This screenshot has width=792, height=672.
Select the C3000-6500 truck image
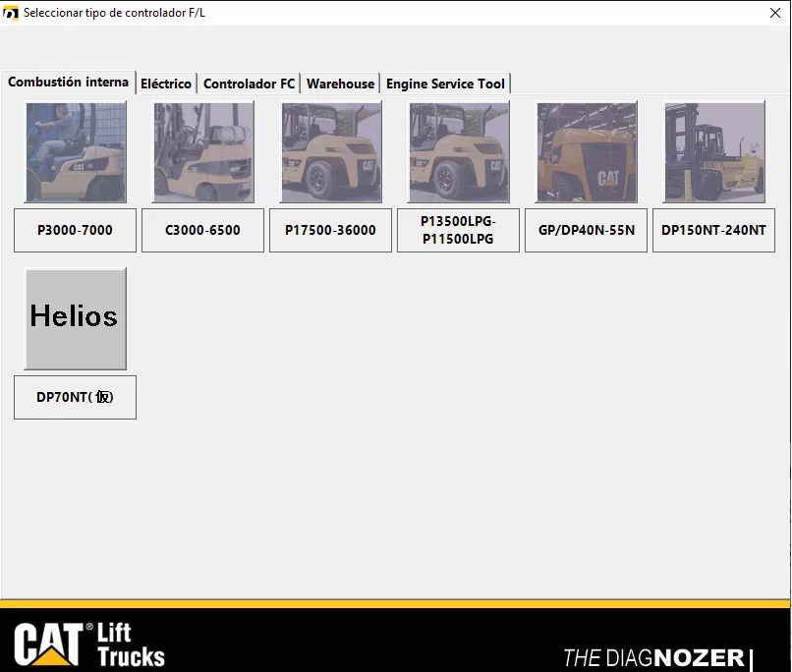coord(202,151)
